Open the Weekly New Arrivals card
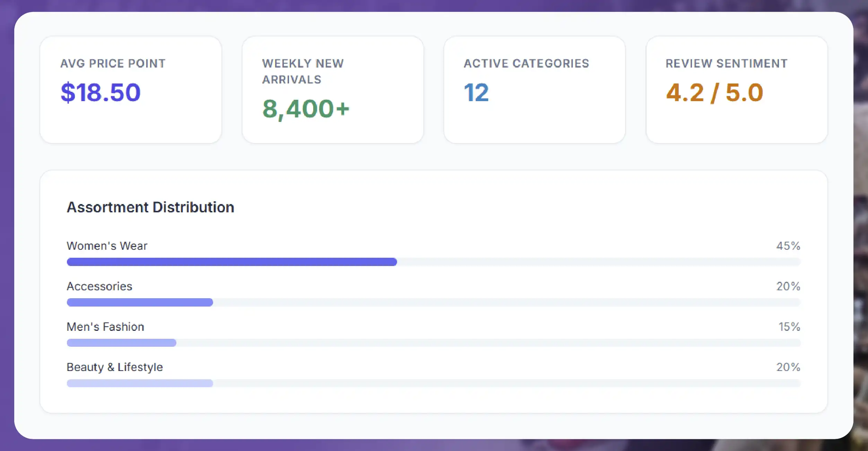Viewport: 868px width, 451px height. point(333,90)
